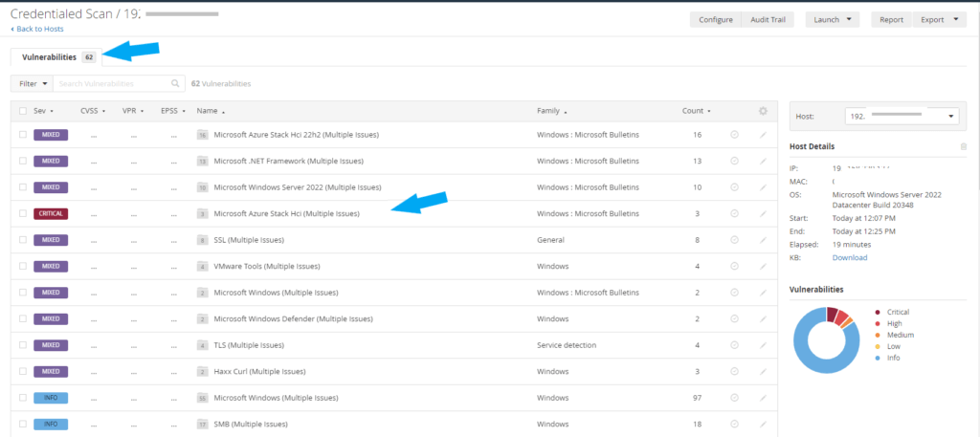Open the Launch dropdown
The width and height of the screenshot is (980, 437).
coord(833,19)
